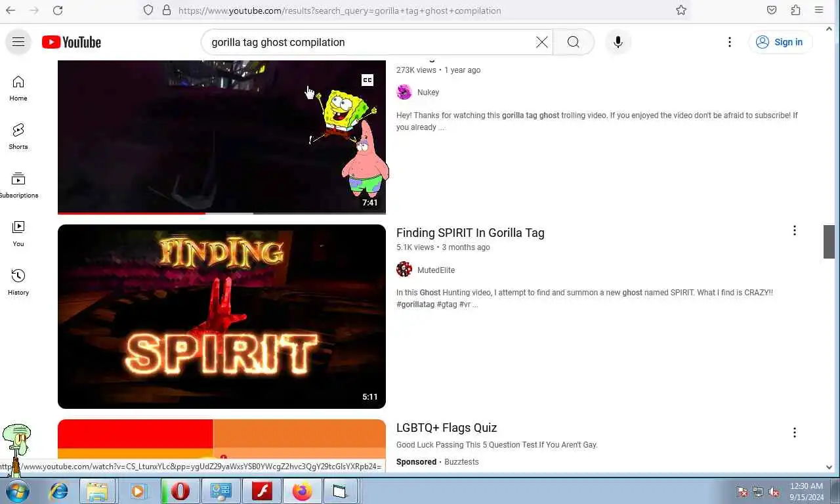Open the Pocket save icon
The width and height of the screenshot is (840, 504).
[772, 10]
